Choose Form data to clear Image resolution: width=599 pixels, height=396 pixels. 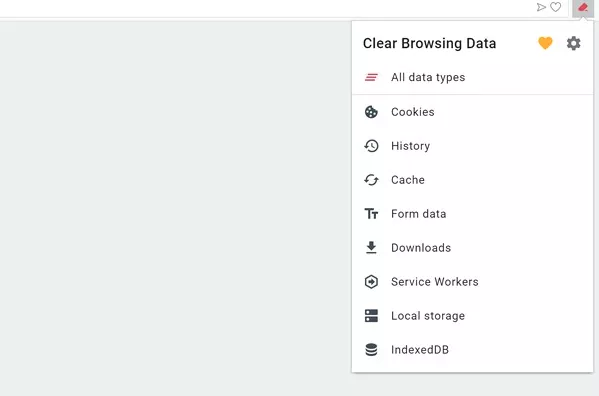tap(473, 214)
